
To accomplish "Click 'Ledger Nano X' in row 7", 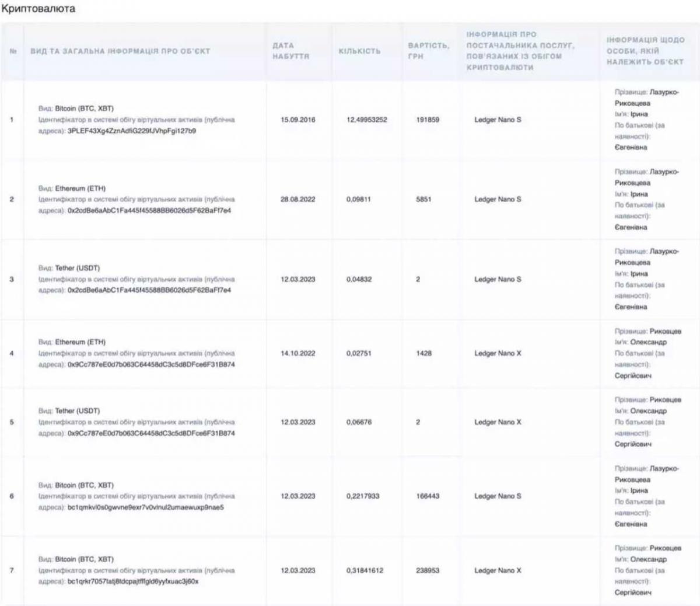I will pos(498,570).
